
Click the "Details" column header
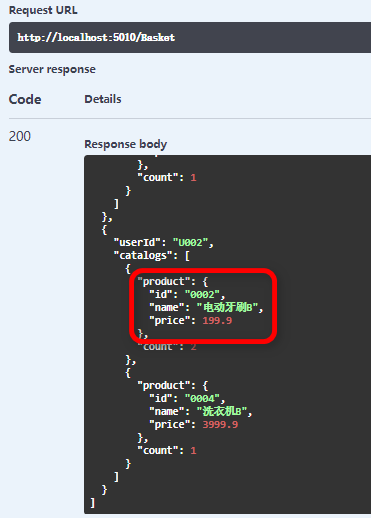point(103,99)
